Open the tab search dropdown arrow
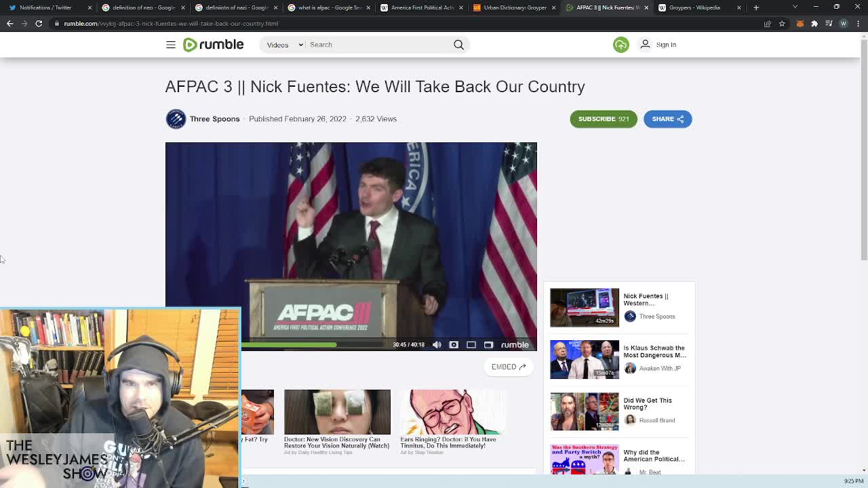868x488 pixels. click(x=795, y=7)
